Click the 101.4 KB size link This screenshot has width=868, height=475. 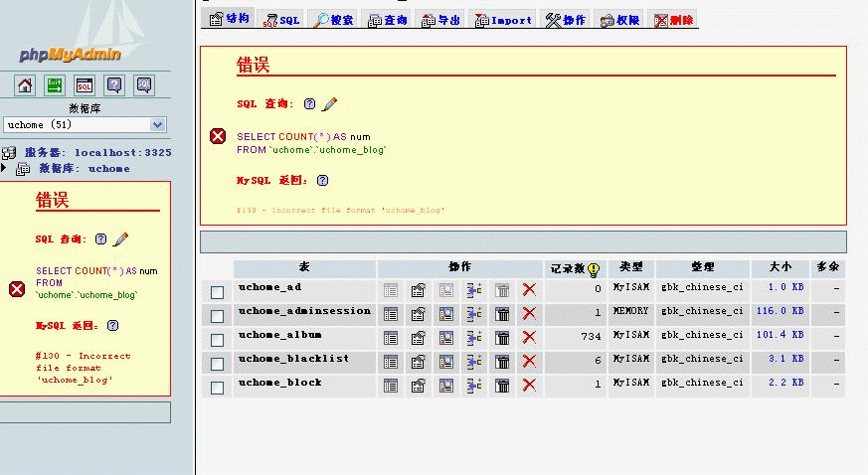(780, 335)
